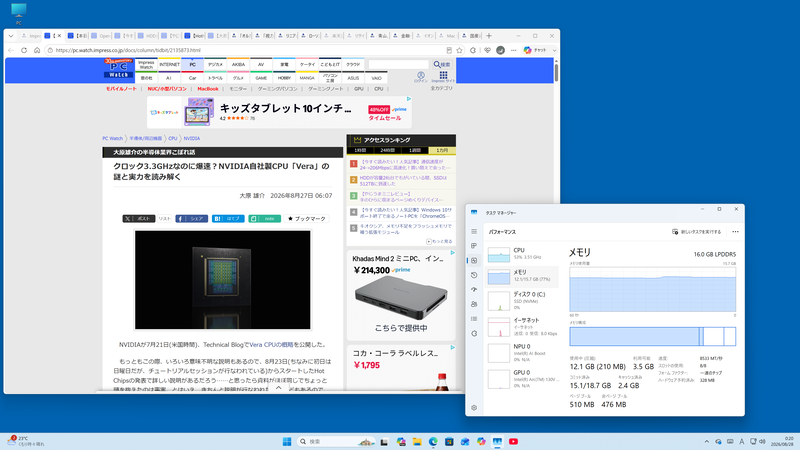Image resolution: width=800 pixels, height=450 pixels.
Task: Open MacBook topic link
Action: 208,89
